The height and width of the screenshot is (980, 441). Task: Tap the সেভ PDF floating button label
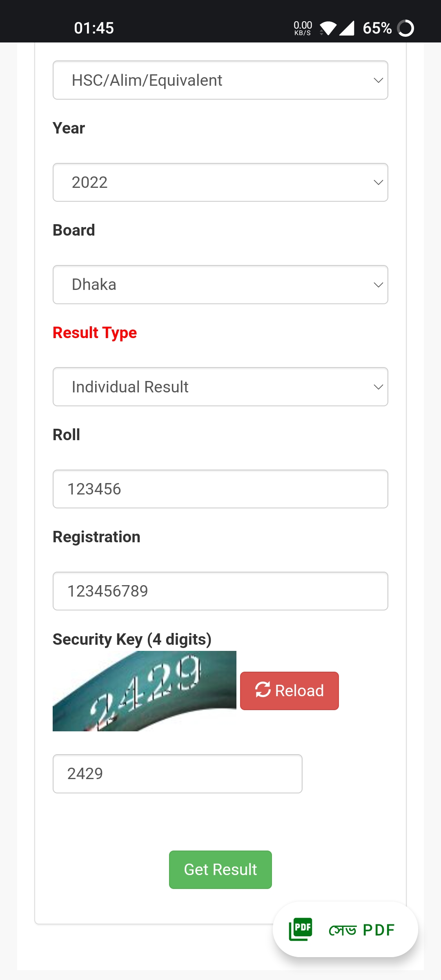(x=361, y=930)
